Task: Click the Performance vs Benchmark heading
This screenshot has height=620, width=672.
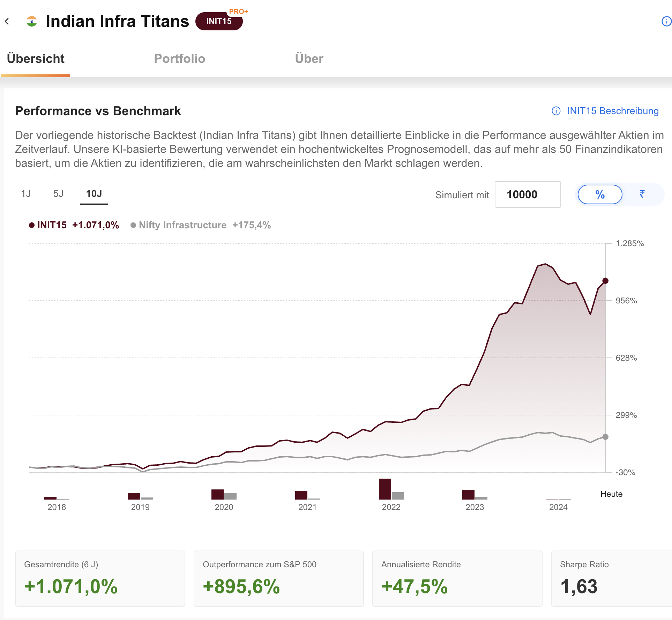Action: tap(98, 111)
